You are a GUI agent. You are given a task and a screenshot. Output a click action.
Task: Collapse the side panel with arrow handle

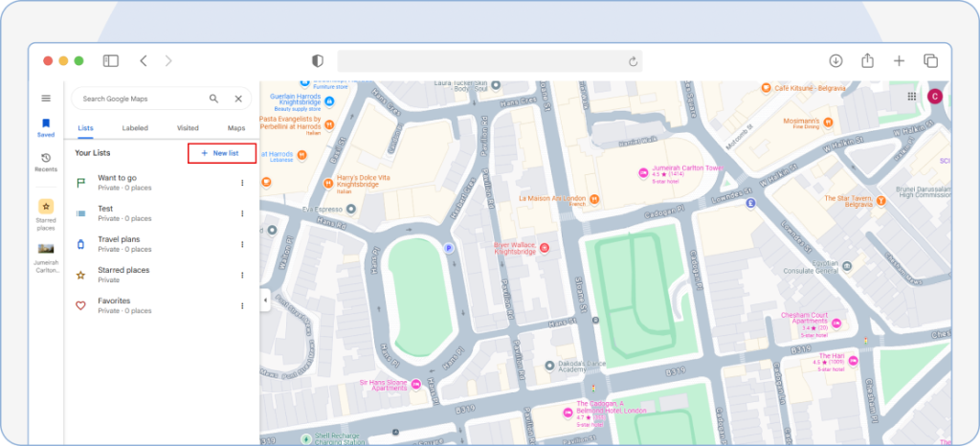pyautogui.click(x=265, y=300)
